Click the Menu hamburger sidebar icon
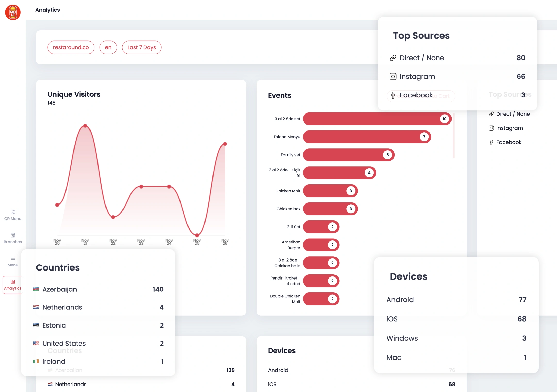 tap(13, 258)
